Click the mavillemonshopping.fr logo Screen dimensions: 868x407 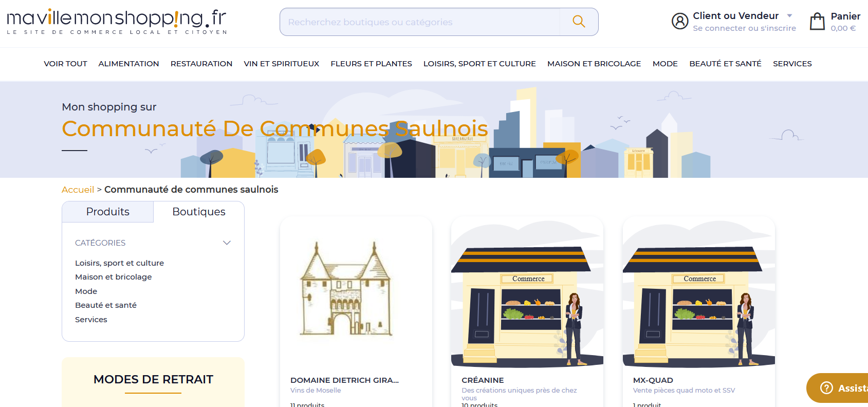pyautogui.click(x=117, y=22)
